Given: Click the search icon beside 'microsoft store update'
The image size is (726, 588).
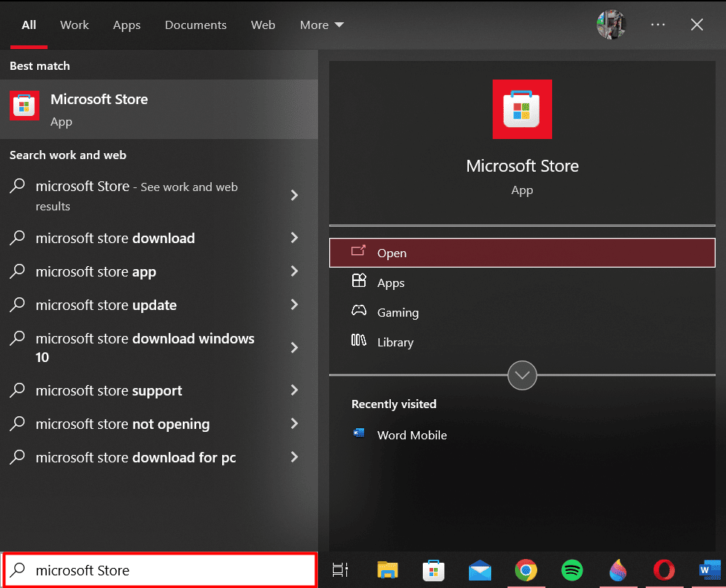Looking at the screenshot, I should pos(18,304).
